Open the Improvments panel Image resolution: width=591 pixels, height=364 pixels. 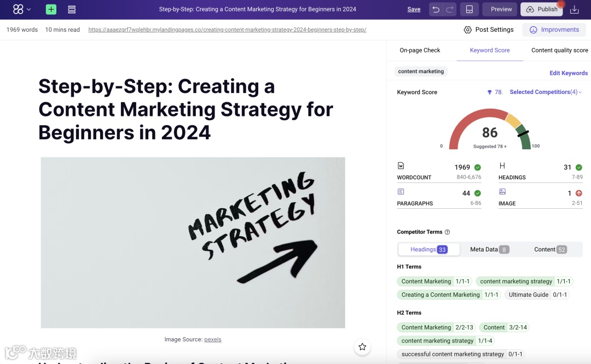[x=554, y=30]
